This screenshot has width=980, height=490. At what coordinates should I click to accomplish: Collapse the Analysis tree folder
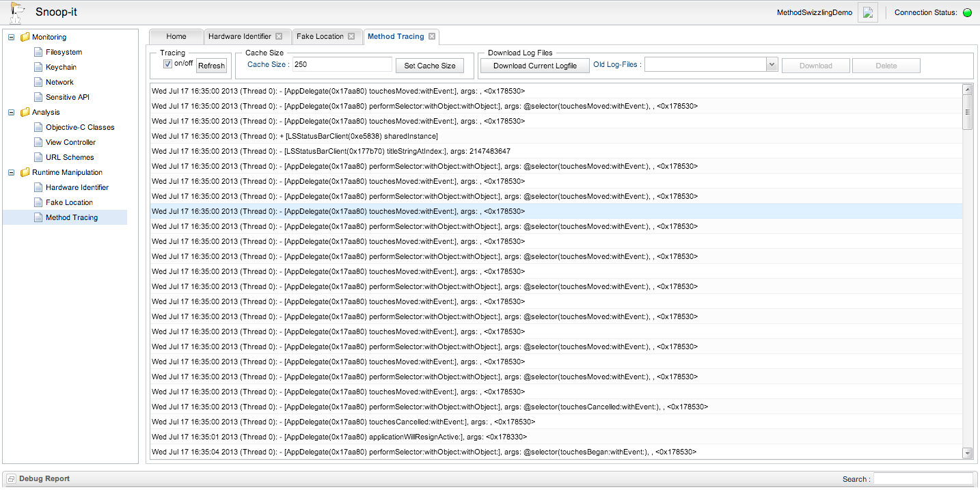tap(11, 112)
